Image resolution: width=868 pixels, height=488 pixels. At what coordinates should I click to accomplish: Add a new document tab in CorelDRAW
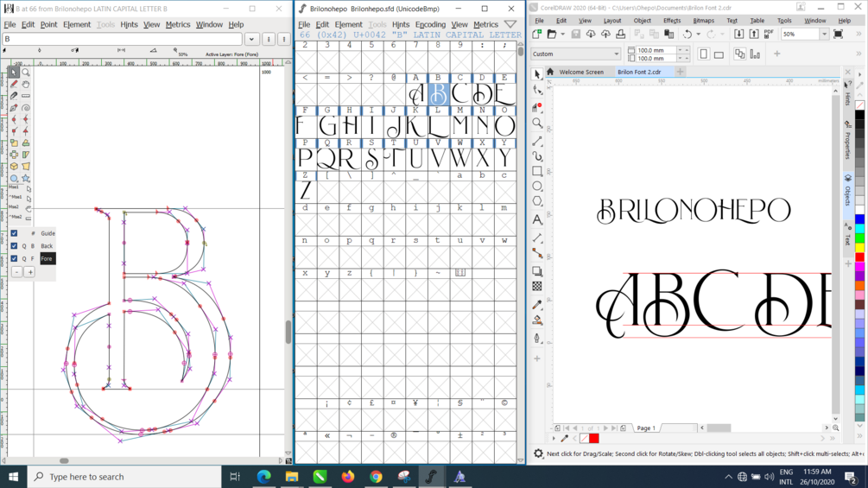pos(680,72)
